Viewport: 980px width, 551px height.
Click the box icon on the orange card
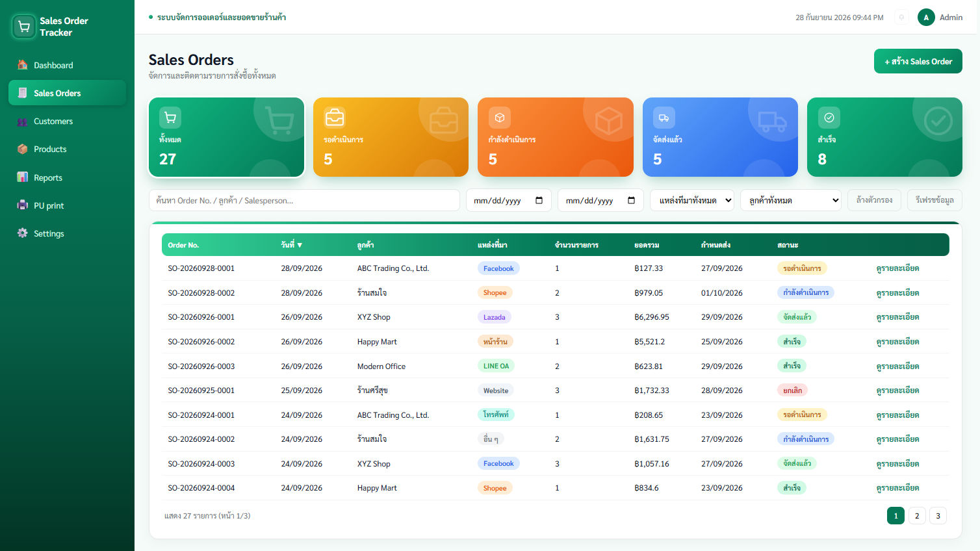click(499, 118)
